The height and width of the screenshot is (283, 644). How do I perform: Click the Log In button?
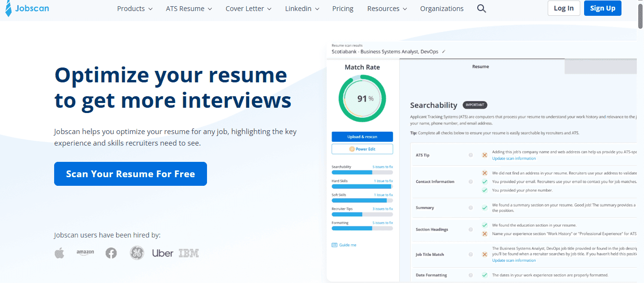tap(563, 8)
